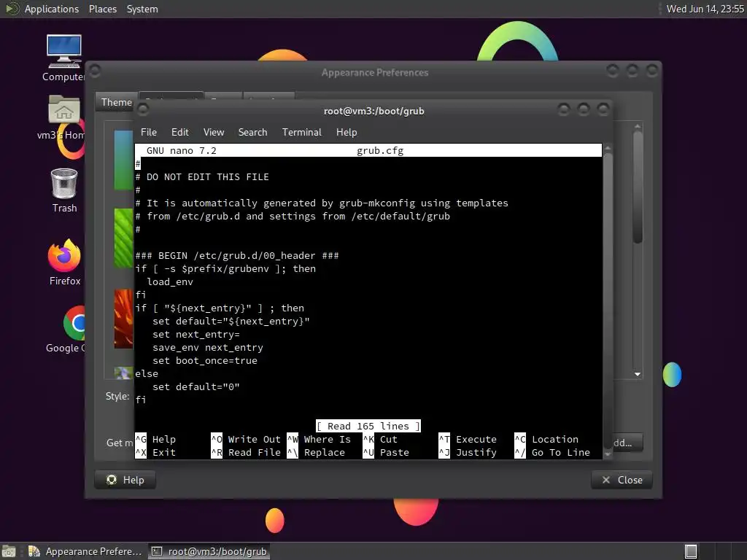The image size is (747, 560).
Task: Click the Help icon in Appearance Preferences
Action: click(112, 480)
